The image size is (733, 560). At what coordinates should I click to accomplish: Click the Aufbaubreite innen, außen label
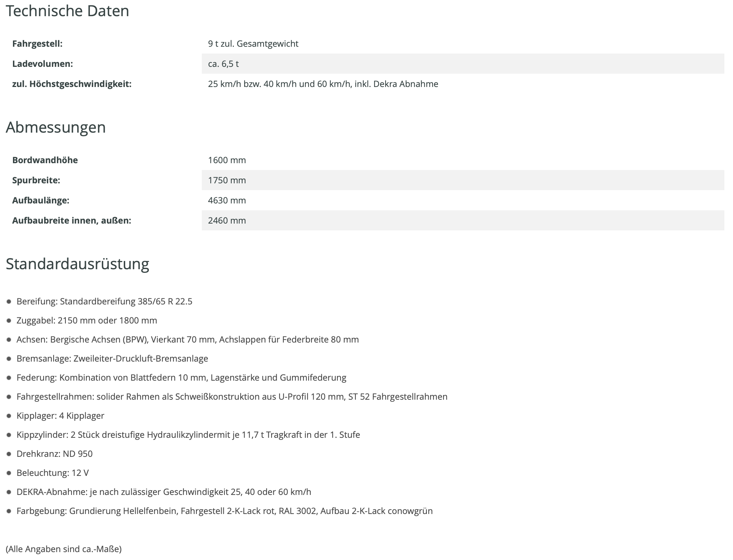pos(72,220)
